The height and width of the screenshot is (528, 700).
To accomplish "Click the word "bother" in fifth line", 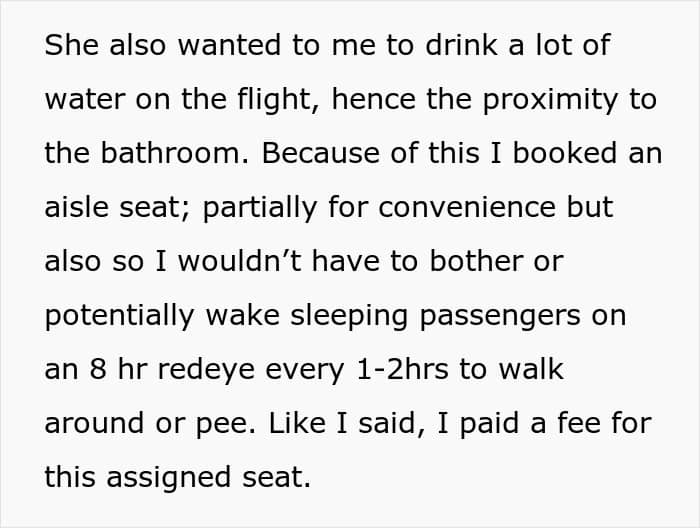I will pyautogui.click(x=476, y=261).
